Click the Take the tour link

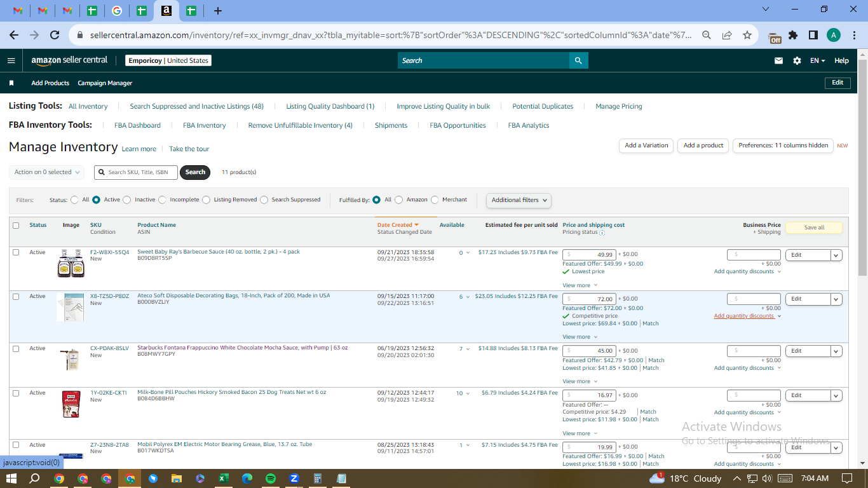pos(189,149)
